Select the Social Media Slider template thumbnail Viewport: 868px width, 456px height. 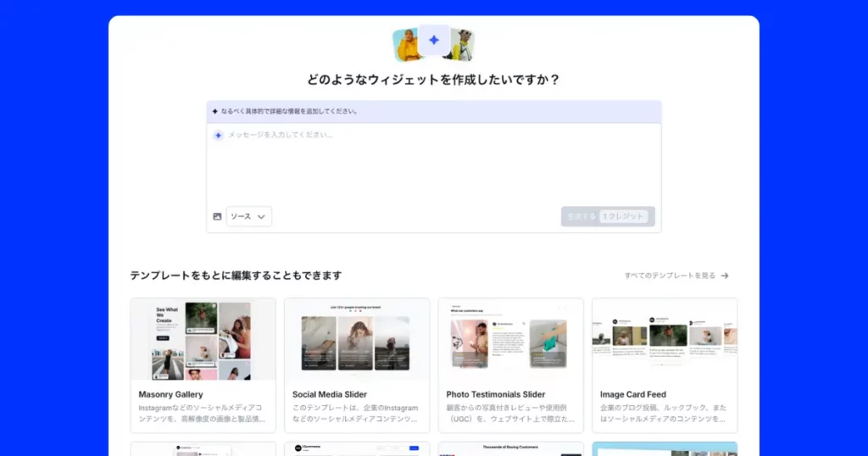(x=357, y=340)
